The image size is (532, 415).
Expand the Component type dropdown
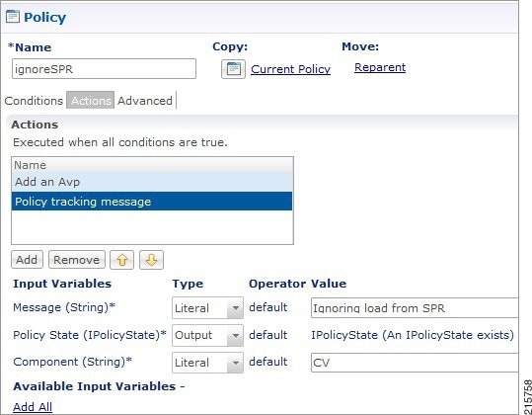pyautogui.click(x=207, y=363)
